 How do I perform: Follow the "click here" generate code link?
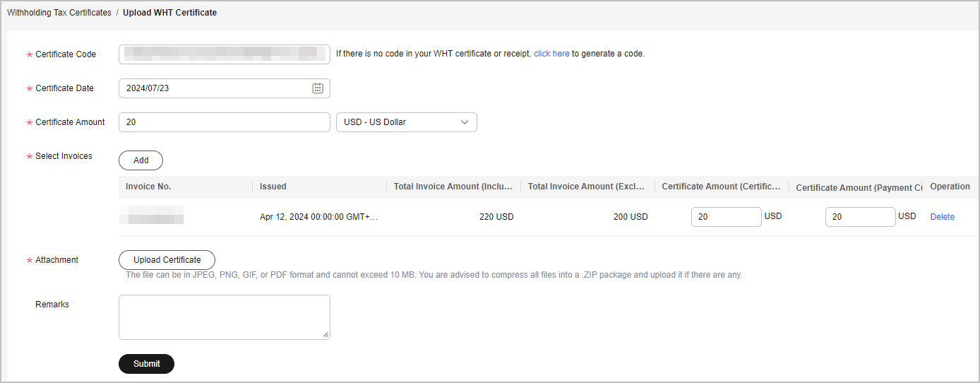point(551,54)
